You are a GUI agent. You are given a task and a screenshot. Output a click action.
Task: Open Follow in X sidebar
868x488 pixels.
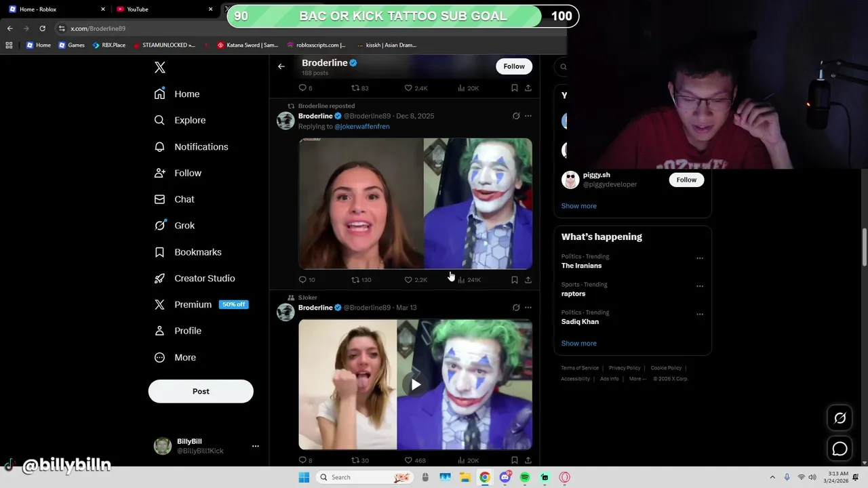click(178, 173)
